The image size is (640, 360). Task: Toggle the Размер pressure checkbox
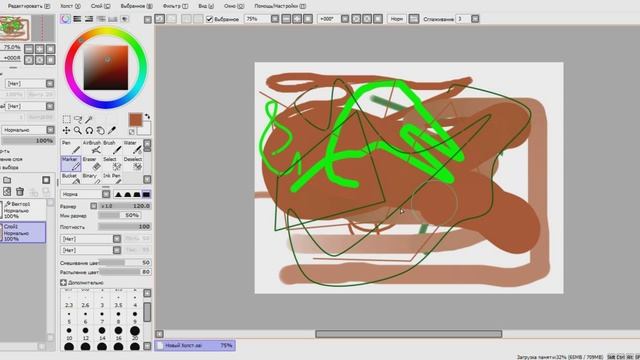click(x=93, y=206)
